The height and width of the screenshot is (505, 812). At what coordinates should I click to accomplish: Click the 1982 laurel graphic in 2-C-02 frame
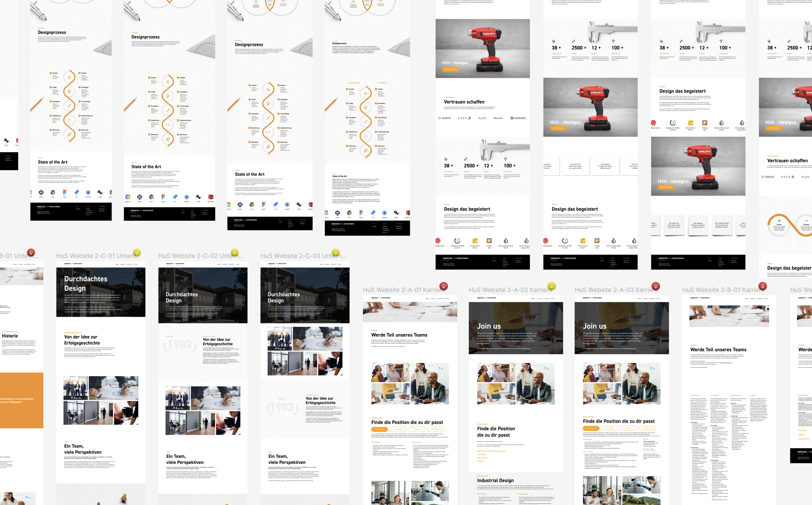pyautogui.click(x=180, y=345)
